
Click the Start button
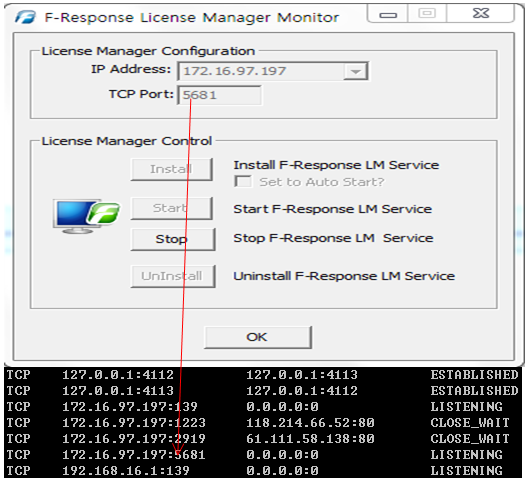tap(171, 208)
